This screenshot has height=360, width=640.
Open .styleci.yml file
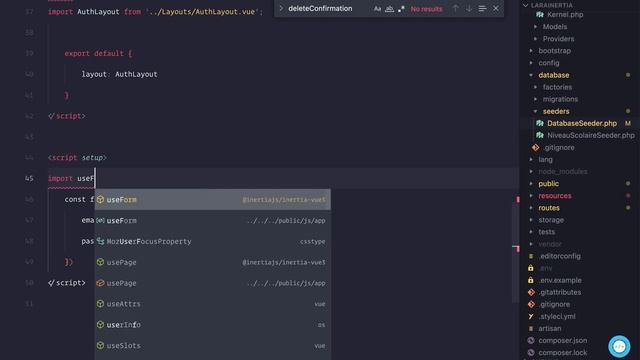coord(557,316)
